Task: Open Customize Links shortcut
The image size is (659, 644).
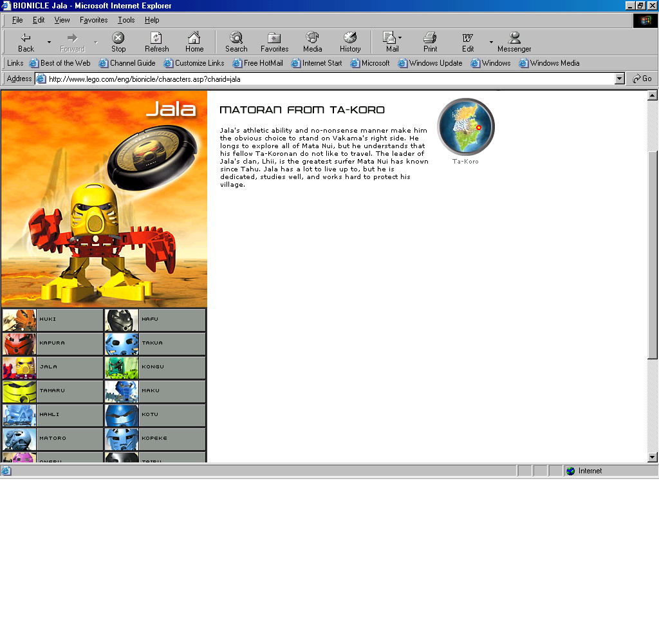Action: [x=194, y=63]
